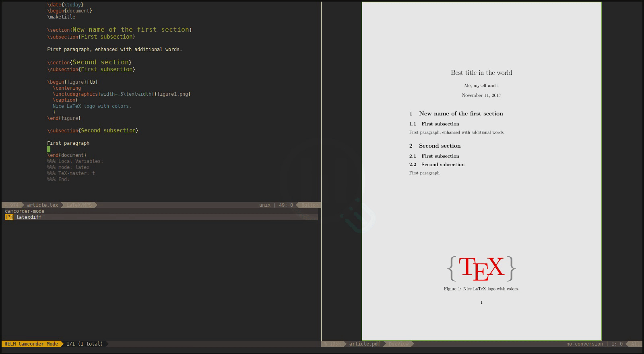Place cursor on \maketitle line
Viewport: 644px width, 354px height.
tap(61, 17)
